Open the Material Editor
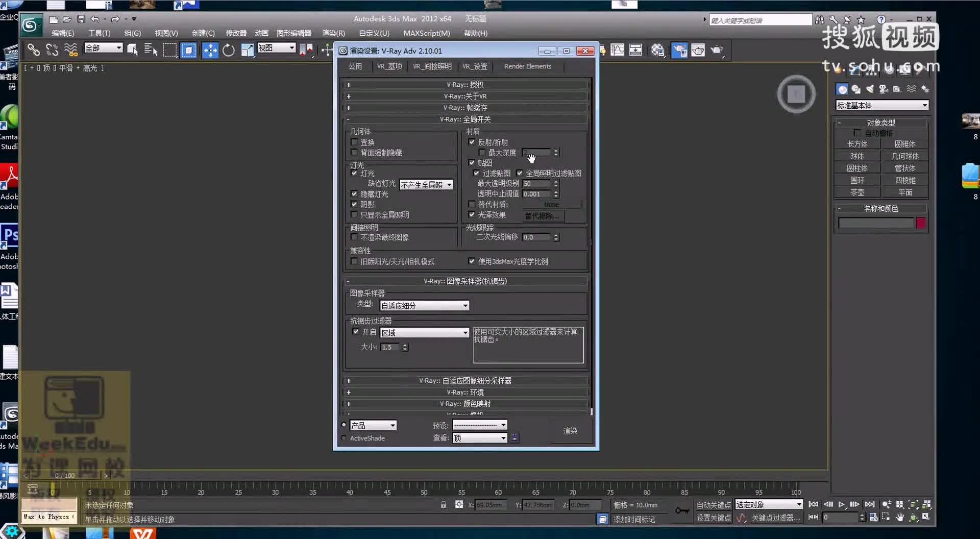Viewport: 980px width, 539px height. [x=658, y=50]
